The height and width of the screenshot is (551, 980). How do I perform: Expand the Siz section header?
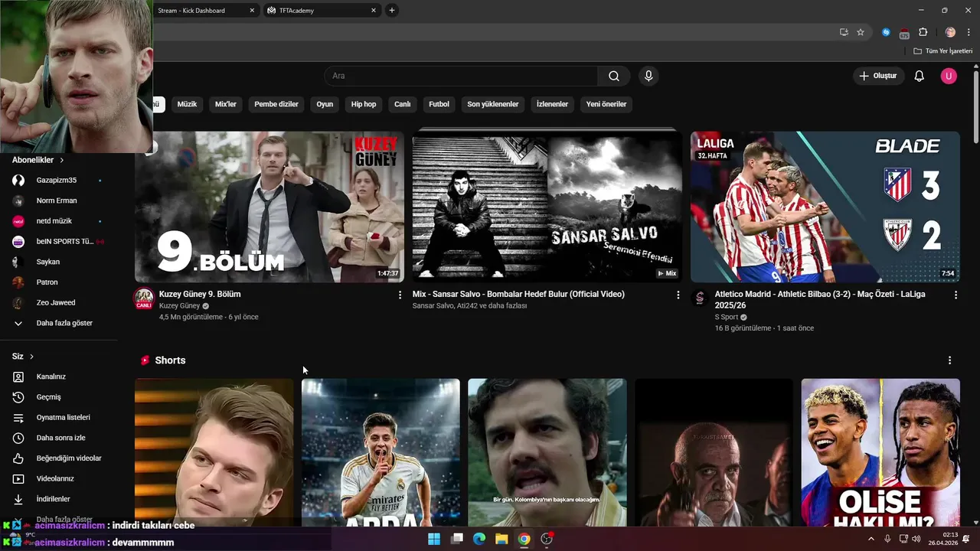[x=23, y=357]
